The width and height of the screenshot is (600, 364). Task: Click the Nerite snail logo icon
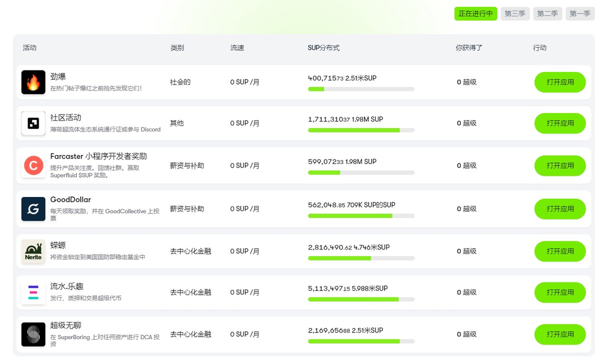coord(33,251)
